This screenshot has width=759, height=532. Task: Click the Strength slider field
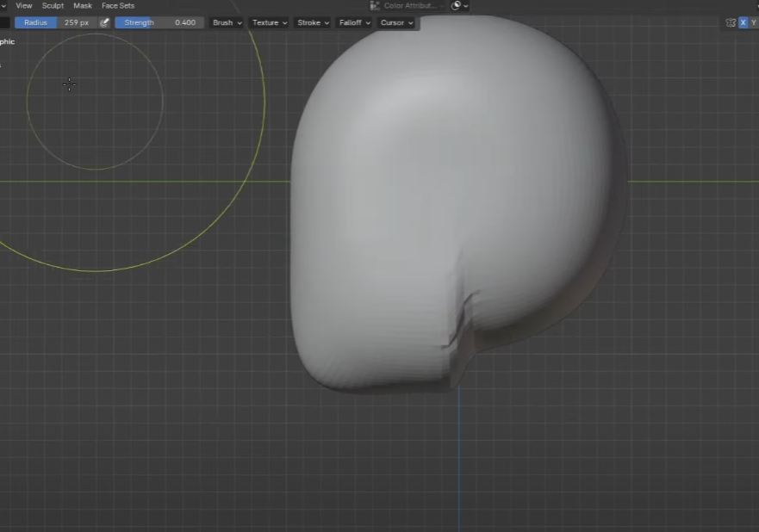coord(159,22)
